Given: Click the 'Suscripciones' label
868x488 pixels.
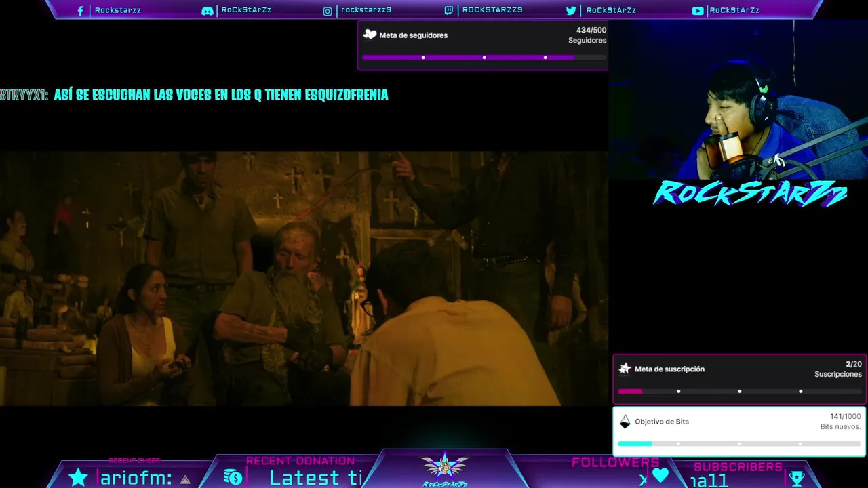Looking at the screenshot, I should [838, 374].
